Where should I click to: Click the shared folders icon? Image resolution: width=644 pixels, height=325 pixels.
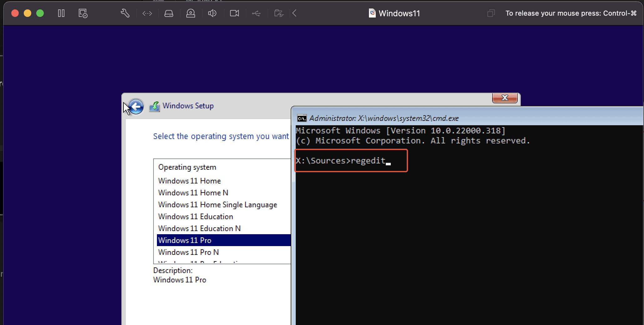pyautogui.click(x=279, y=13)
